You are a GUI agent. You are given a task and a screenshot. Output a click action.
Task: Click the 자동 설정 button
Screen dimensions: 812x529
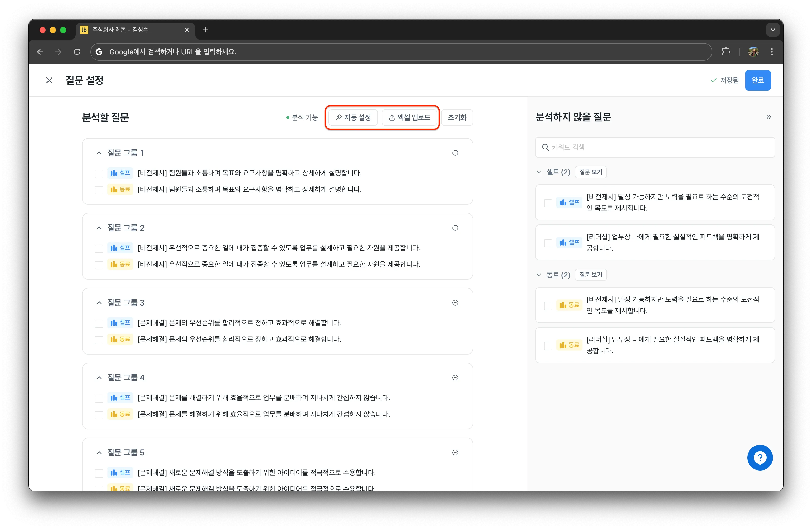(x=353, y=118)
